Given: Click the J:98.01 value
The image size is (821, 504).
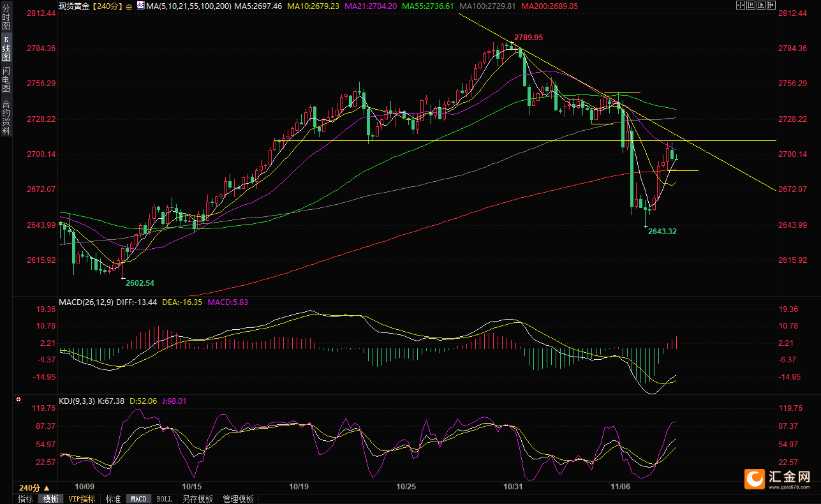Looking at the screenshot, I should click(x=175, y=401).
